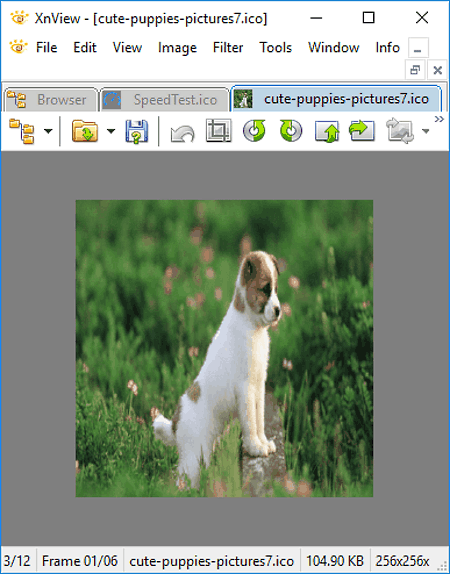The image size is (450, 574).
Task: Rotate image counter-clockwise using toolbar icon
Action: pyautogui.click(x=254, y=131)
